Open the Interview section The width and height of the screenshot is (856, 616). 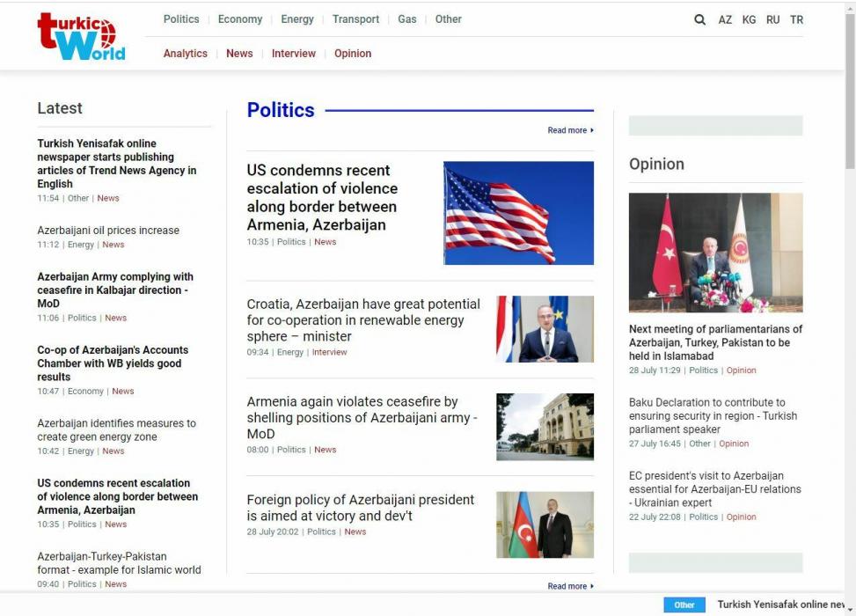click(x=293, y=54)
